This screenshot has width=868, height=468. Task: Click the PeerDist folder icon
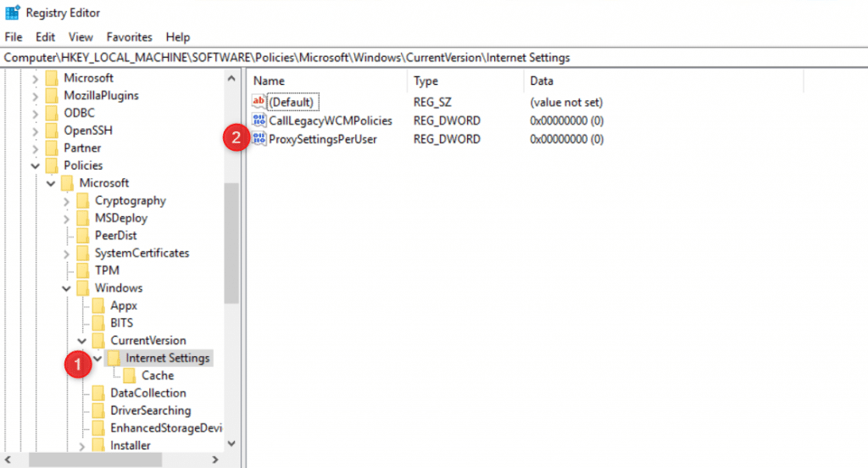click(82, 236)
